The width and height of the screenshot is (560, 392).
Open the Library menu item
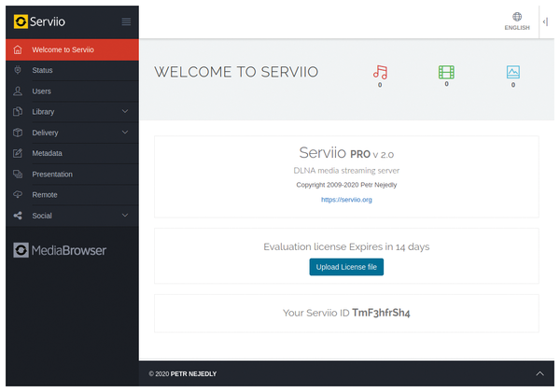click(x=72, y=112)
